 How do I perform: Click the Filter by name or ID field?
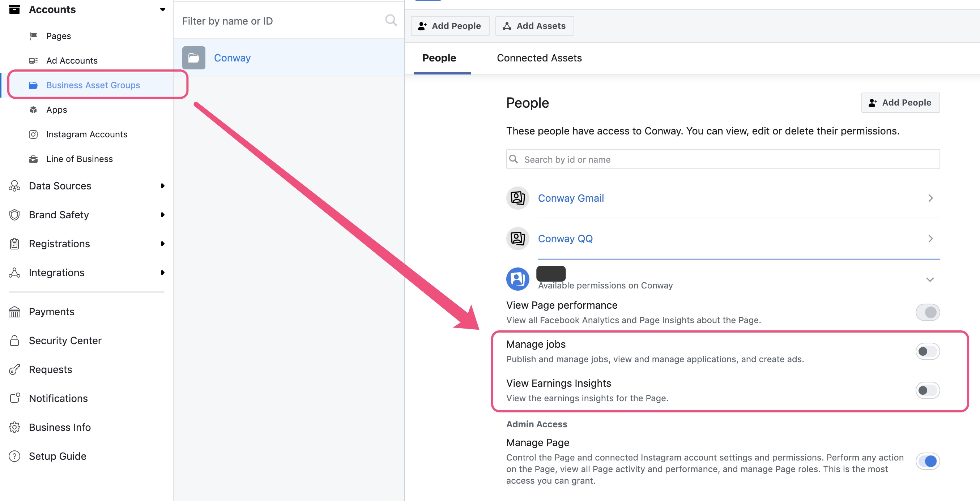pos(287,21)
